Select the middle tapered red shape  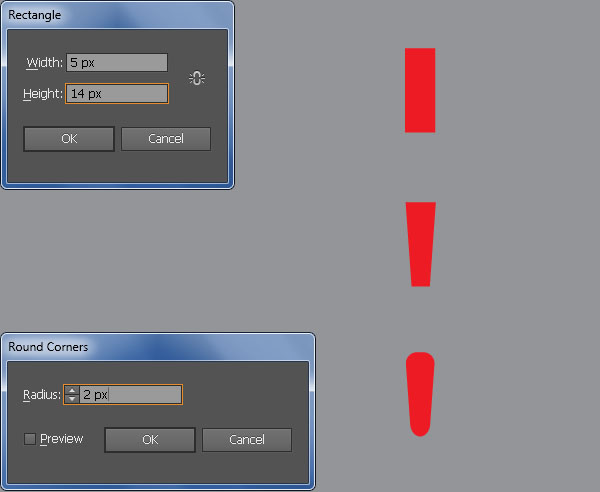[421, 244]
